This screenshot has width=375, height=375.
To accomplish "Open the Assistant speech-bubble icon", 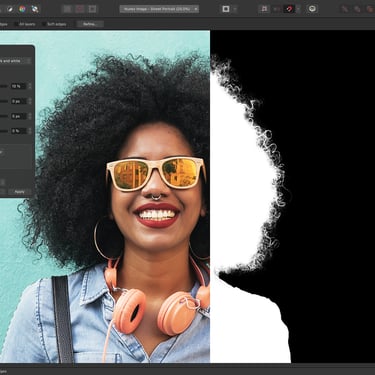I will pyautogui.click(x=312, y=9).
